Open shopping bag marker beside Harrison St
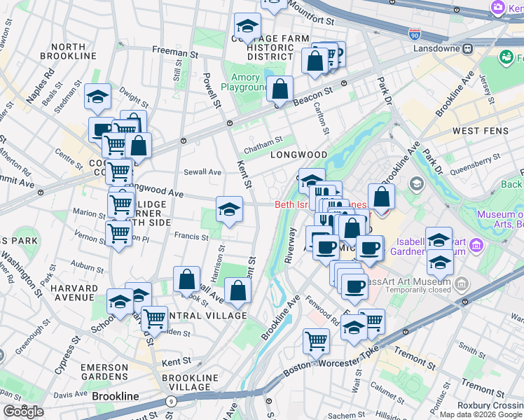 [x=187, y=280]
